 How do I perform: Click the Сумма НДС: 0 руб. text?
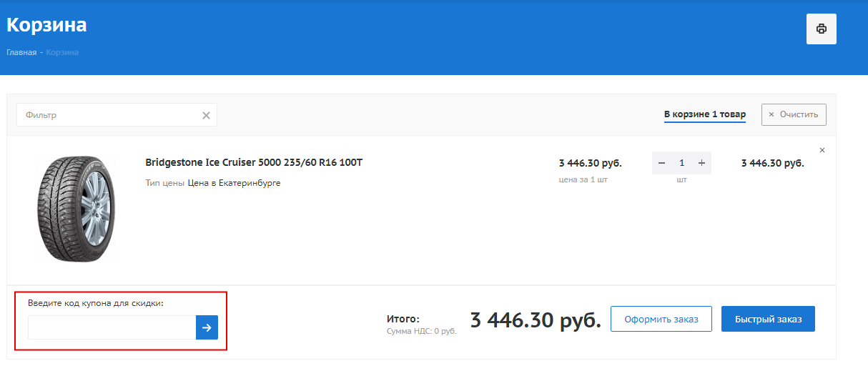(x=421, y=331)
